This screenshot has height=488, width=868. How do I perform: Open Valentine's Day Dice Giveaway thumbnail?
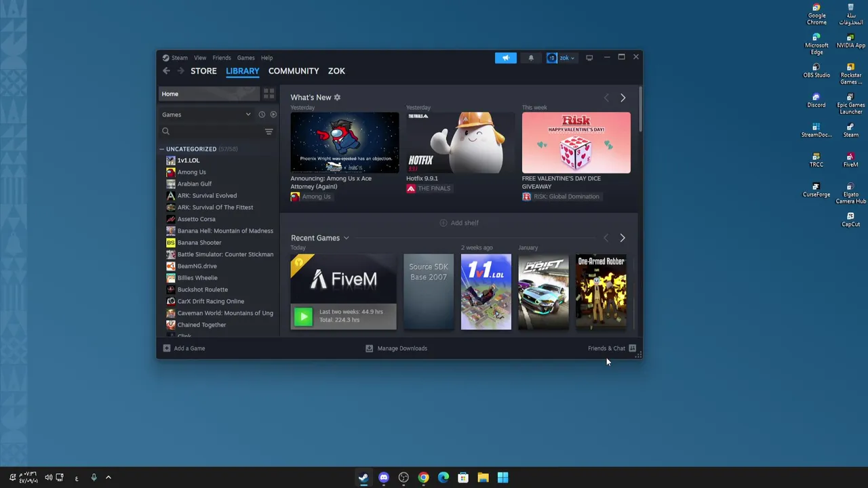[x=576, y=143]
